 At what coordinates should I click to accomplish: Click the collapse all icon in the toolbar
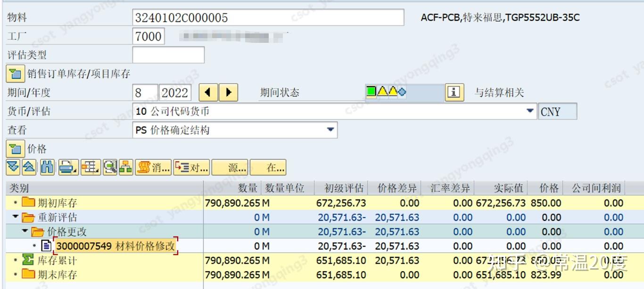tap(29, 167)
